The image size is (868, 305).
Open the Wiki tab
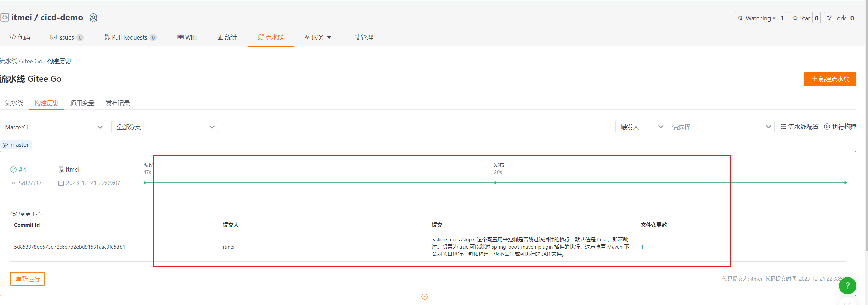(x=187, y=37)
